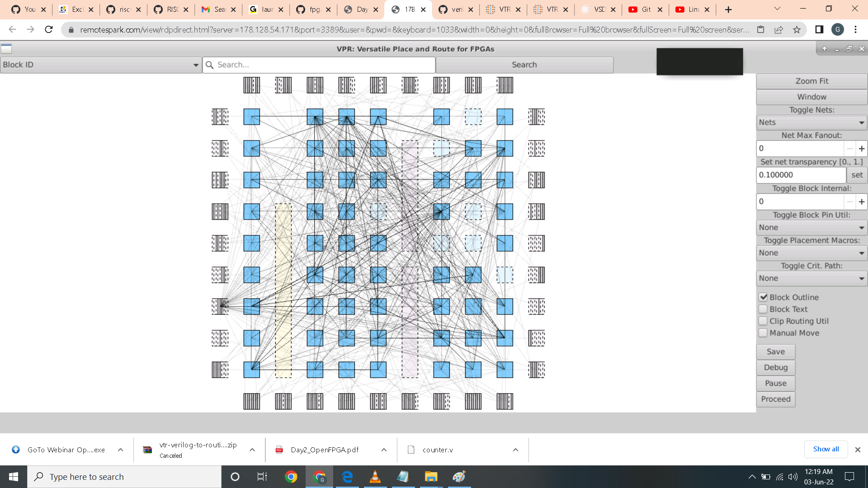Open VLC media player from taskbar
Screen dimensions: 868x488
[375, 477]
